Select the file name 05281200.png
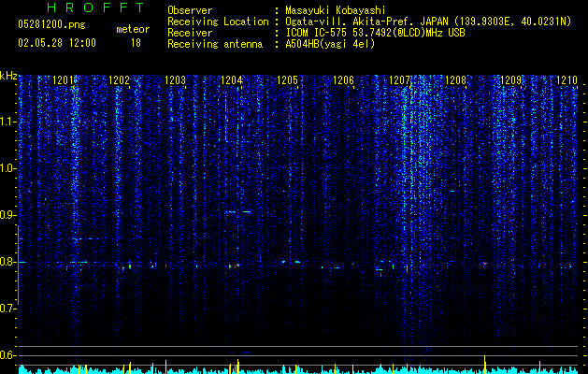 point(51,24)
